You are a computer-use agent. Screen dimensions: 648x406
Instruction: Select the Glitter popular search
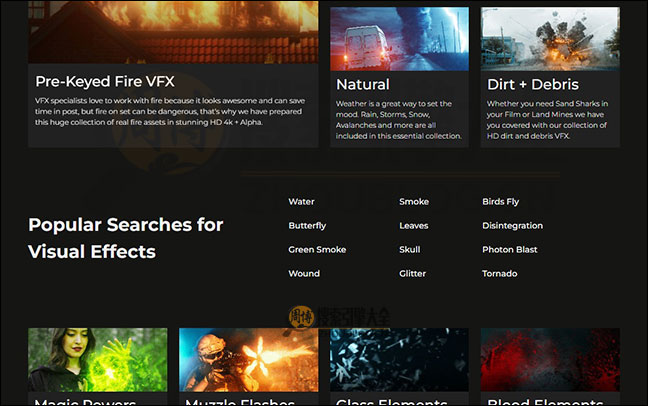(412, 274)
